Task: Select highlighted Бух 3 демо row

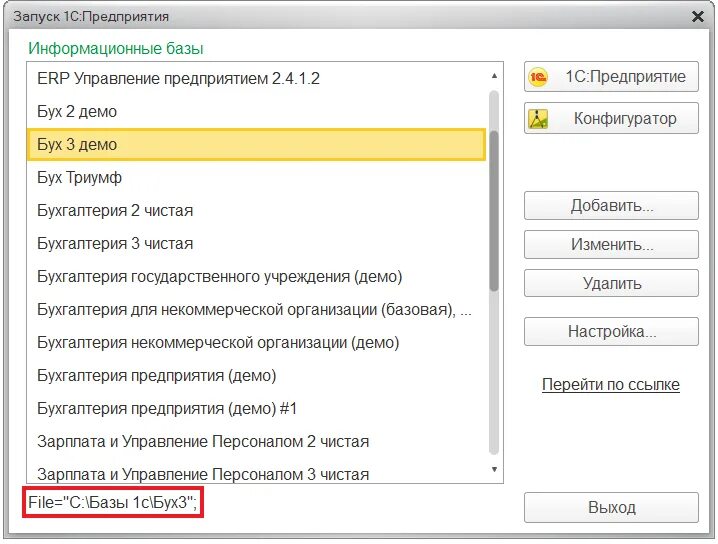Action: (256, 144)
